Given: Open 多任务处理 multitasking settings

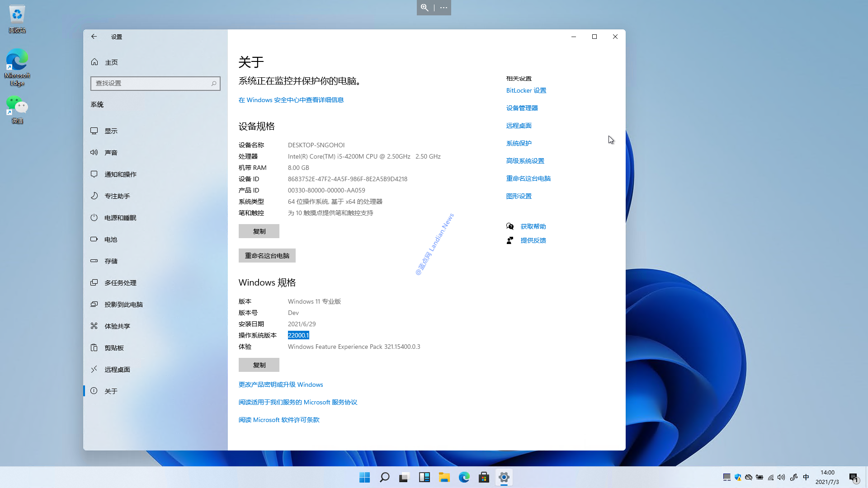Looking at the screenshot, I should [x=156, y=283].
